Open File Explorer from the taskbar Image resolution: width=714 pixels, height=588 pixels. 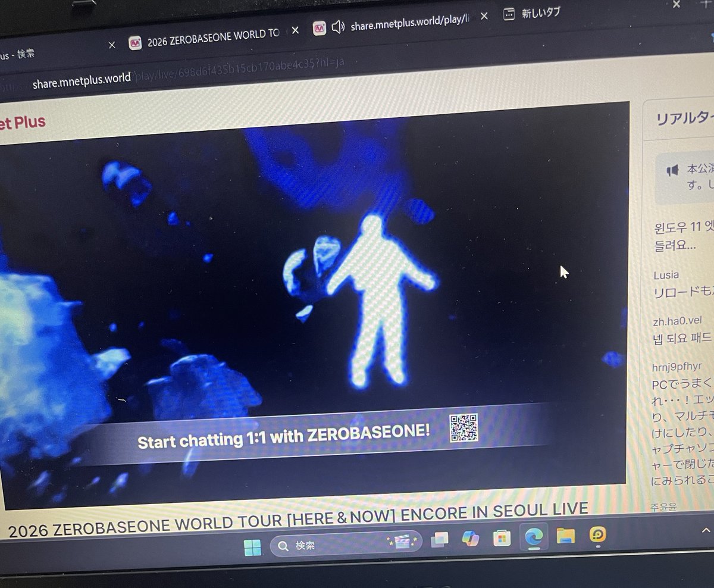[x=565, y=536]
